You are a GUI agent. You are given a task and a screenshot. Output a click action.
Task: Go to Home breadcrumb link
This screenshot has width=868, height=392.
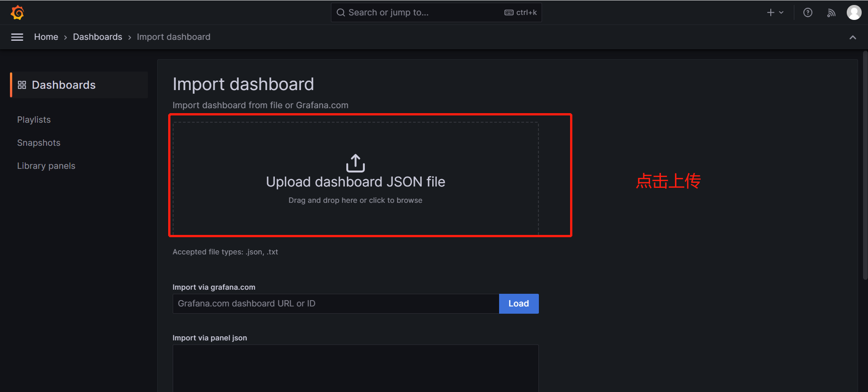click(46, 37)
